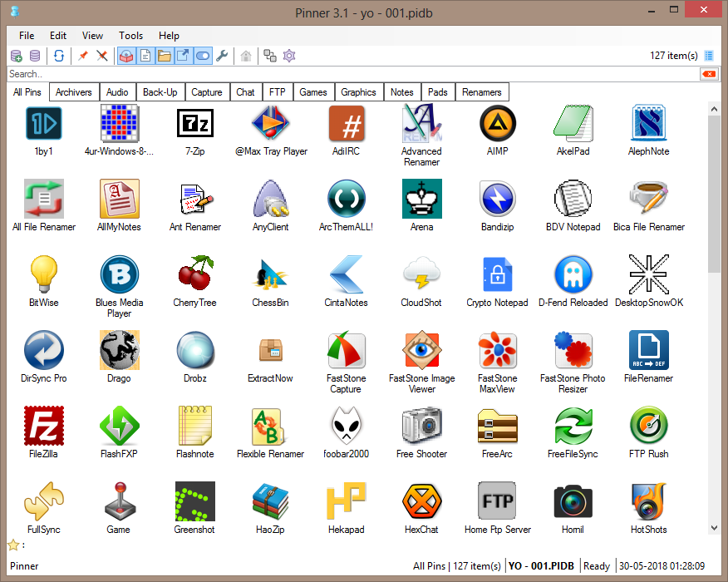Open the Help menu
Screen dimensions: 728x582
[x=169, y=36]
